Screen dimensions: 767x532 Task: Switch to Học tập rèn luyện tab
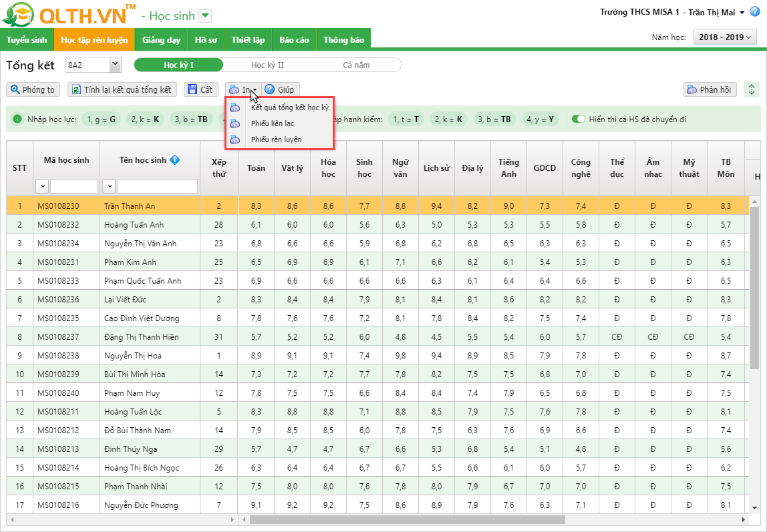[94, 39]
